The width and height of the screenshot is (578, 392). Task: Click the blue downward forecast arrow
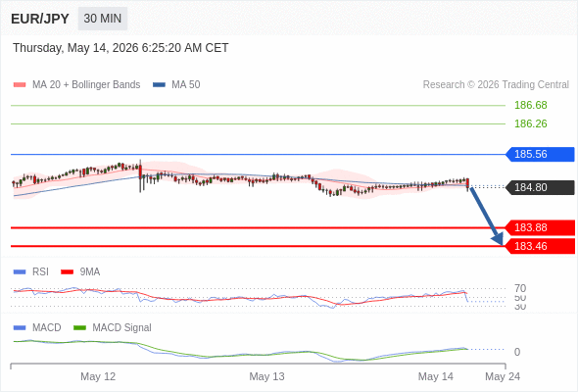tap(487, 217)
